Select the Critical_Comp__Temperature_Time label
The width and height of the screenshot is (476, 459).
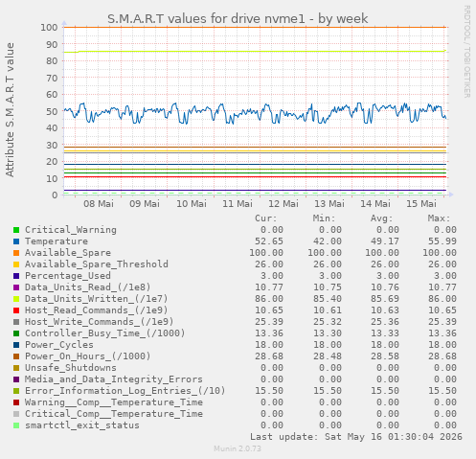[114, 414]
